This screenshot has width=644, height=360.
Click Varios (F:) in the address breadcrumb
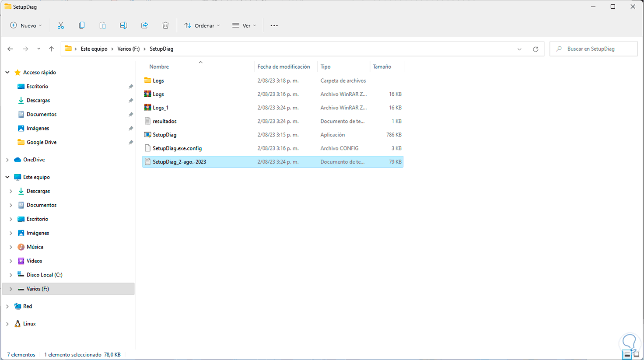(x=129, y=49)
